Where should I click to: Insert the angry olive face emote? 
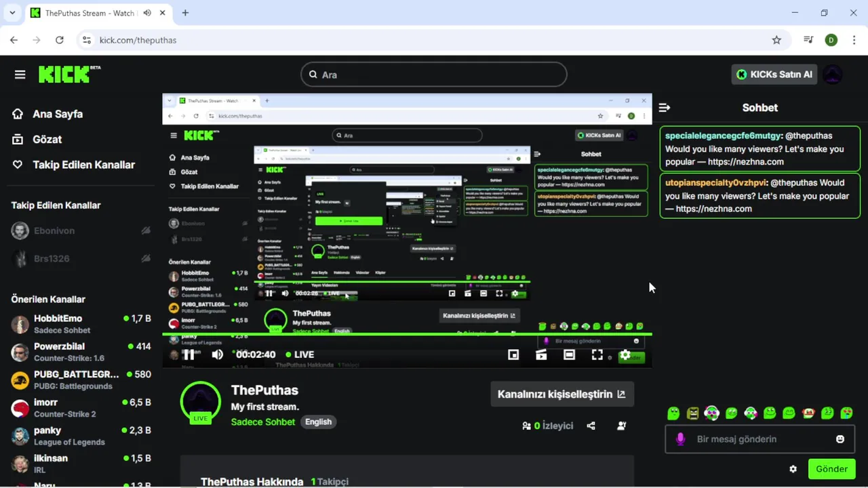tap(692, 413)
